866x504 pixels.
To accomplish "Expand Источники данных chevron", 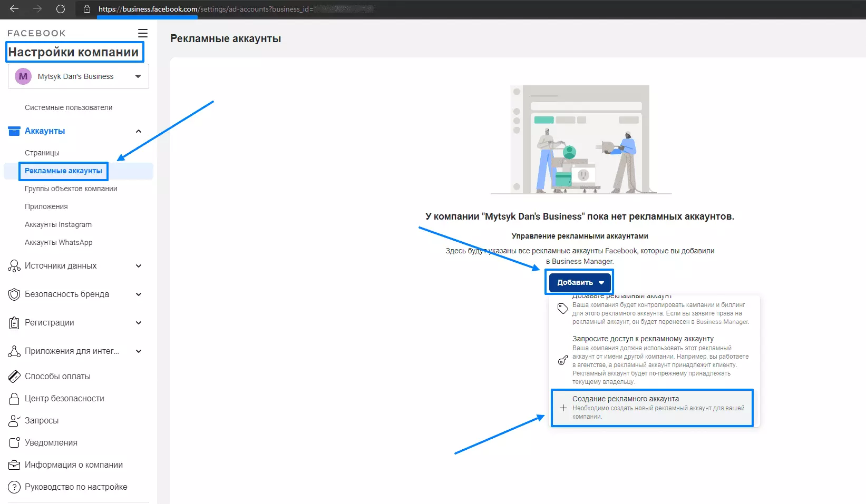I will (139, 266).
